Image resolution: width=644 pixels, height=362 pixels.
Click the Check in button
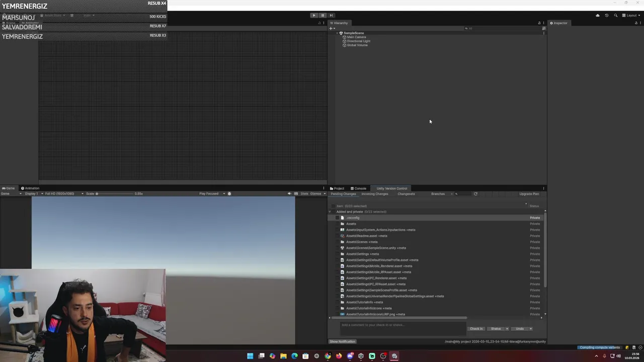(x=476, y=329)
